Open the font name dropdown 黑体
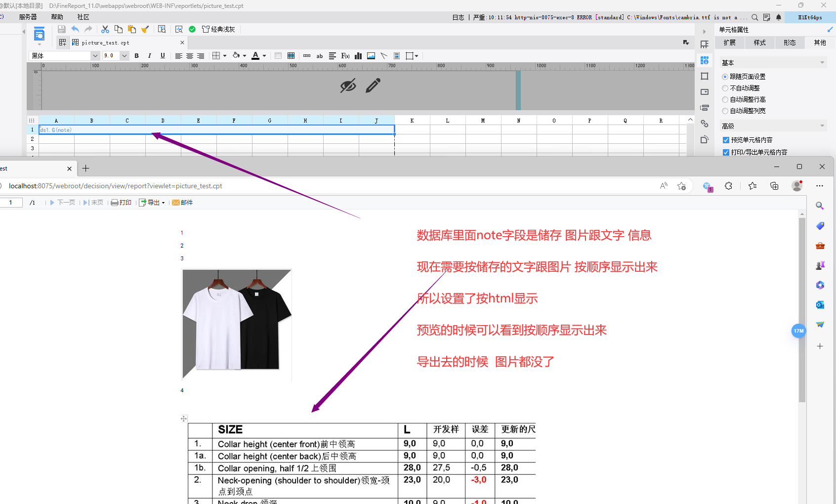Viewport: 836px width, 504px height. [95, 56]
